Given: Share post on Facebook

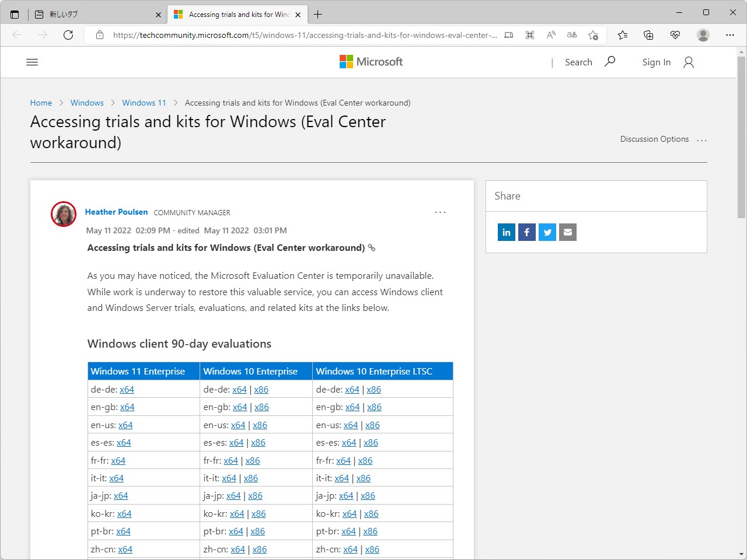Looking at the screenshot, I should [527, 232].
